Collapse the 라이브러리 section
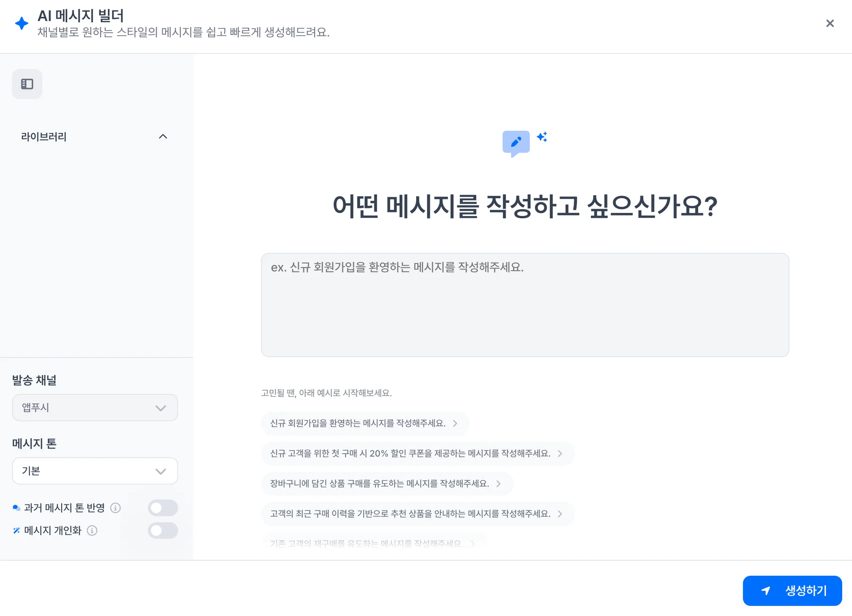This screenshot has width=852, height=616. (x=163, y=137)
